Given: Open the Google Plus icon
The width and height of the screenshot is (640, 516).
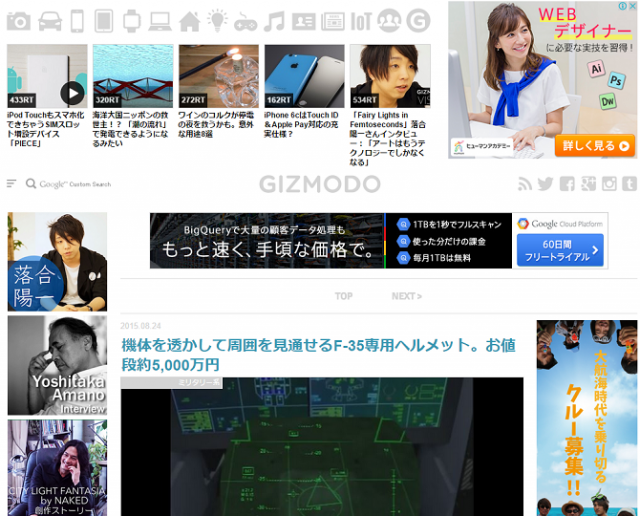Looking at the screenshot, I should click(x=588, y=184).
